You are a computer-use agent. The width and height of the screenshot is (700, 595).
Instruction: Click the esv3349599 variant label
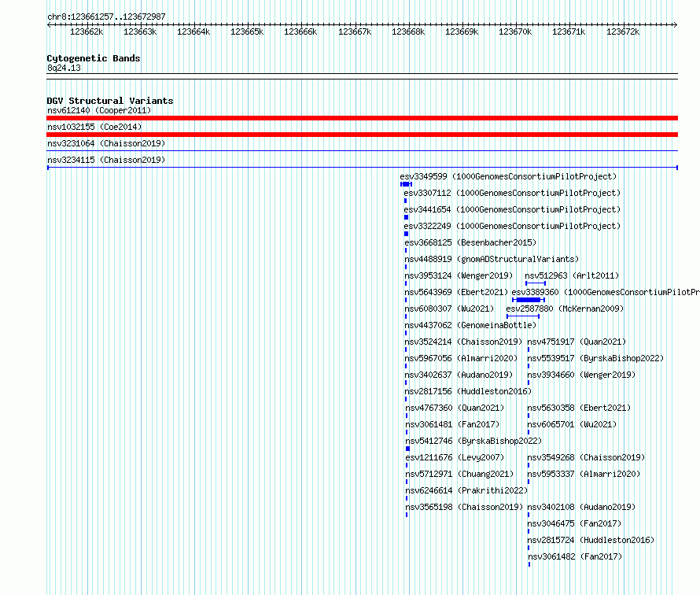(508, 176)
